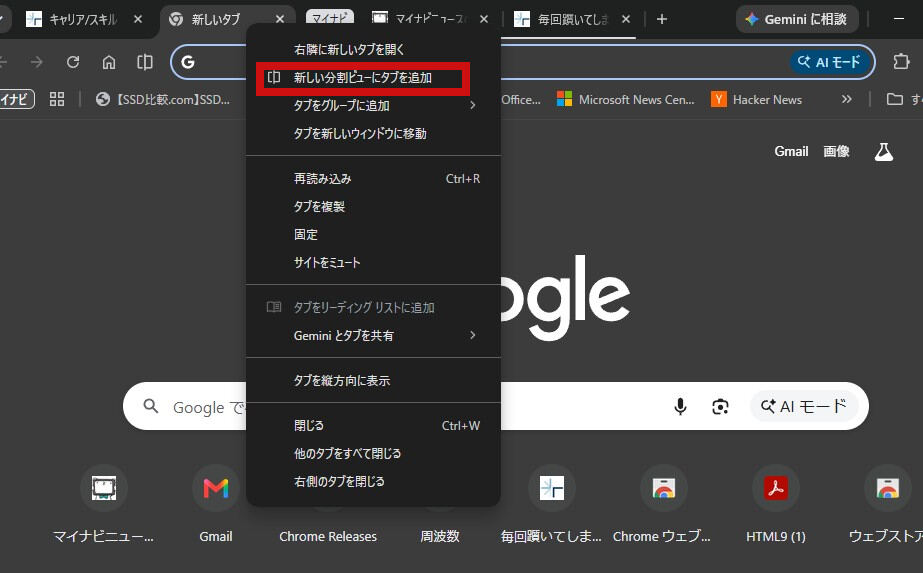Image resolution: width=923 pixels, height=573 pixels.
Task: Click the Google search box
Action: (x=496, y=406)
